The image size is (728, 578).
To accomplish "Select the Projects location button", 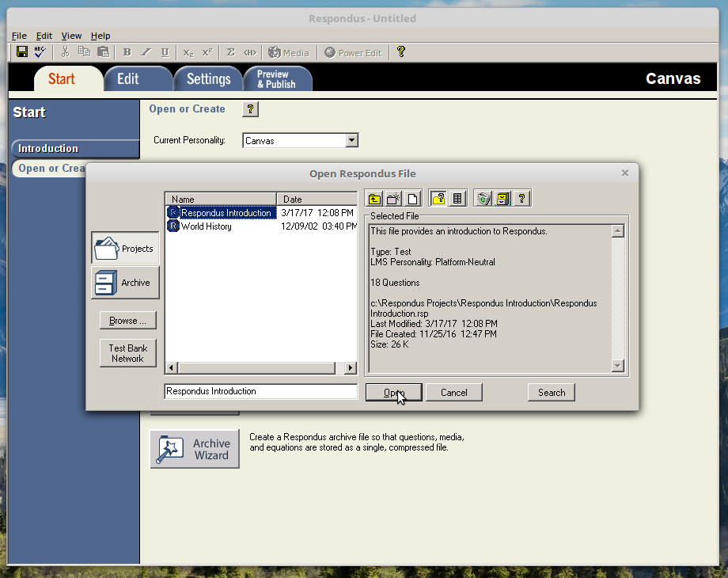I will (x=125, y=248).
